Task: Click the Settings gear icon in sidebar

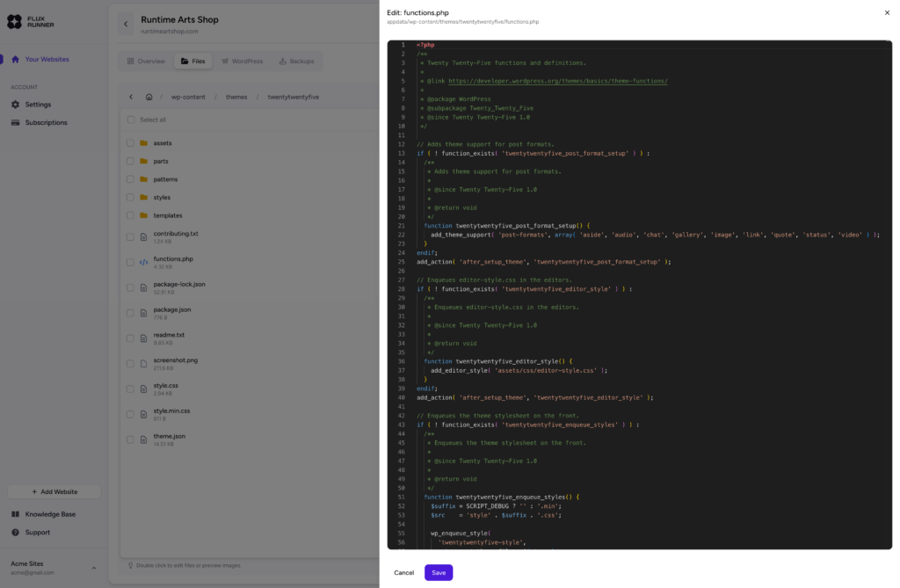Action: coord(15,105)
